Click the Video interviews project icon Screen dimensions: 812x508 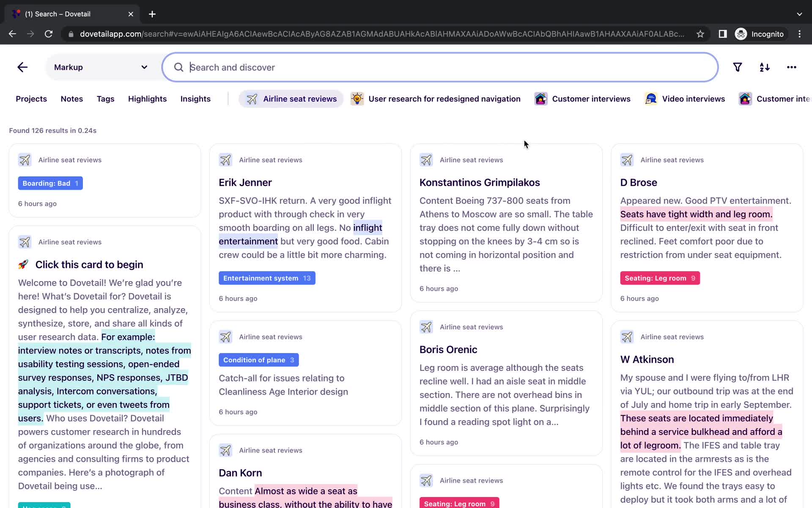pyautogui.click(x=650, y=98)
